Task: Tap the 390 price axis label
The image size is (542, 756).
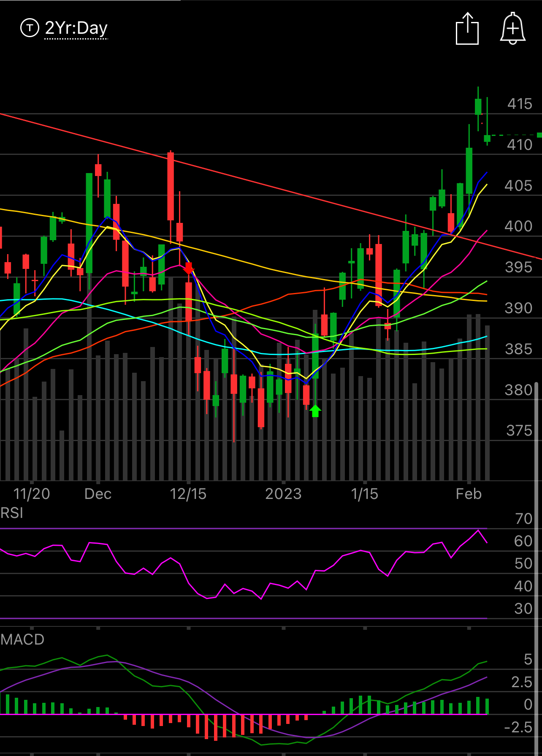Action: pos(518,308)
